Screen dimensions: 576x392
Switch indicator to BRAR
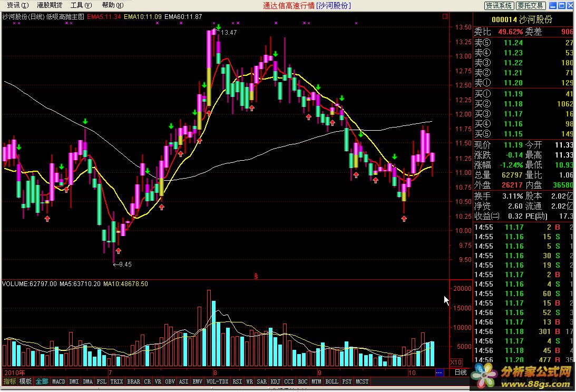[x=134, y=381]
